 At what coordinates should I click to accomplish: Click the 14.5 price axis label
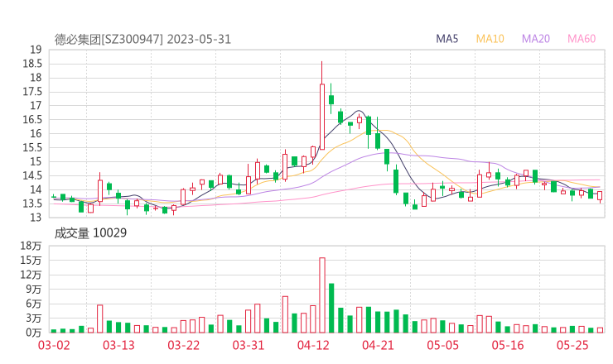click(32, 175)
